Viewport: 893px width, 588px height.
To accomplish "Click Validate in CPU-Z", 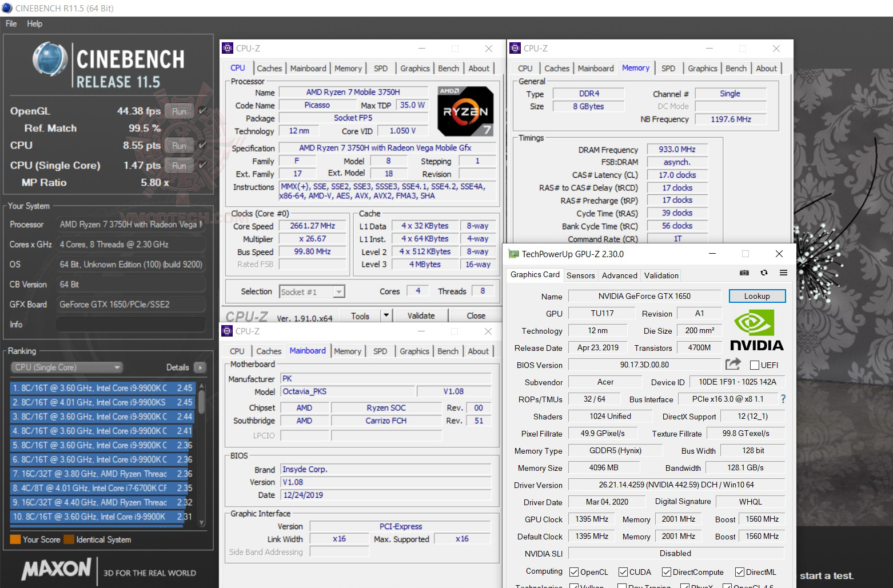I will [421, 315].
